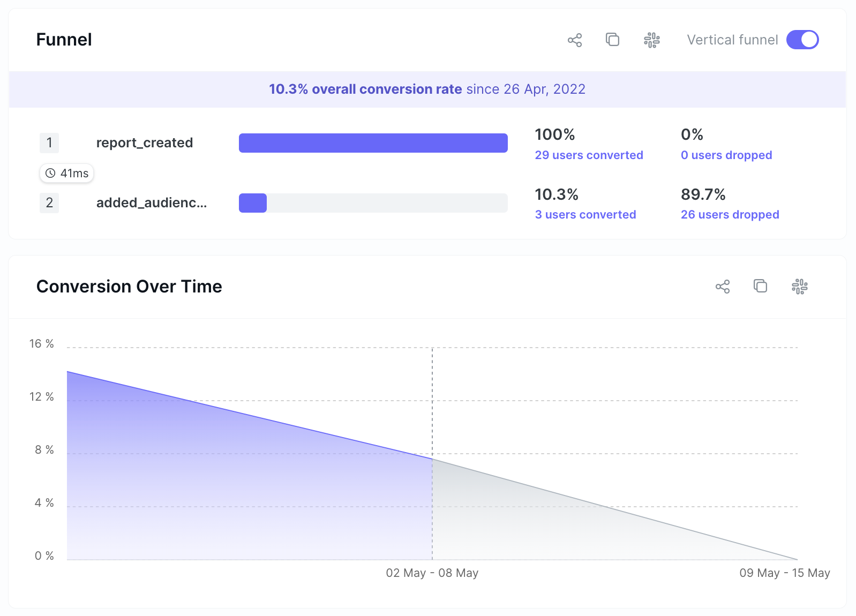This screenshot has width=856, height=616.
Task: Click the 09 May - 15 May axis label
Action: click(784, 573)
